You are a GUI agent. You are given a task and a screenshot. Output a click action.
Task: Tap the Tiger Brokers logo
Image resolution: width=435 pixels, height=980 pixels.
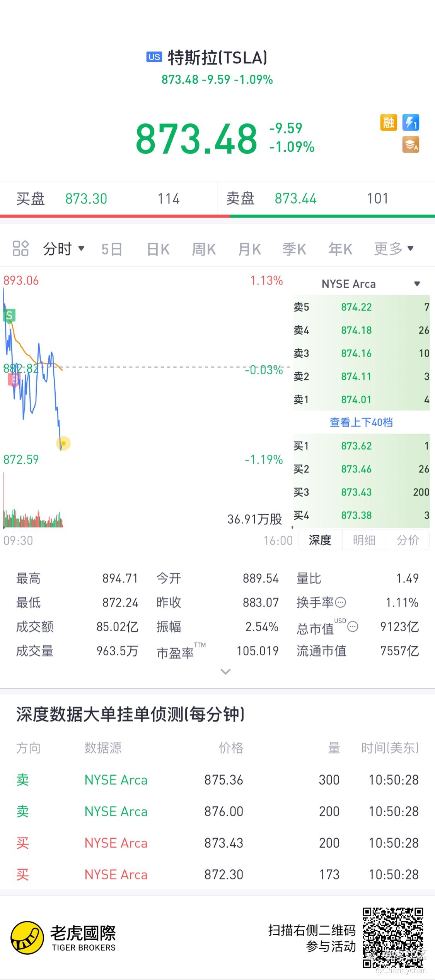click(x=63, y=938)
